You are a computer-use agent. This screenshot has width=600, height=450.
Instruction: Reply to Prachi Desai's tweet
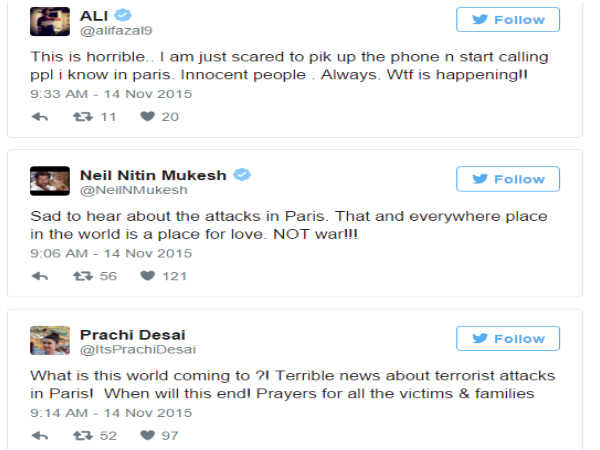(40, 435)
